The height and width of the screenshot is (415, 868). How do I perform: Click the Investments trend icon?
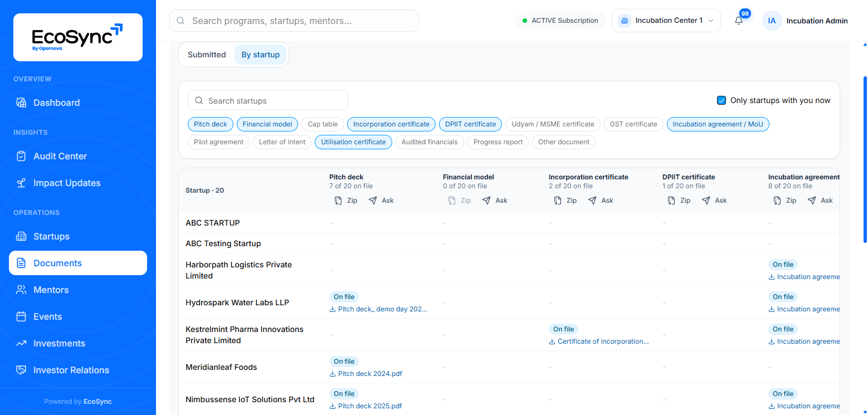point(21,343)
